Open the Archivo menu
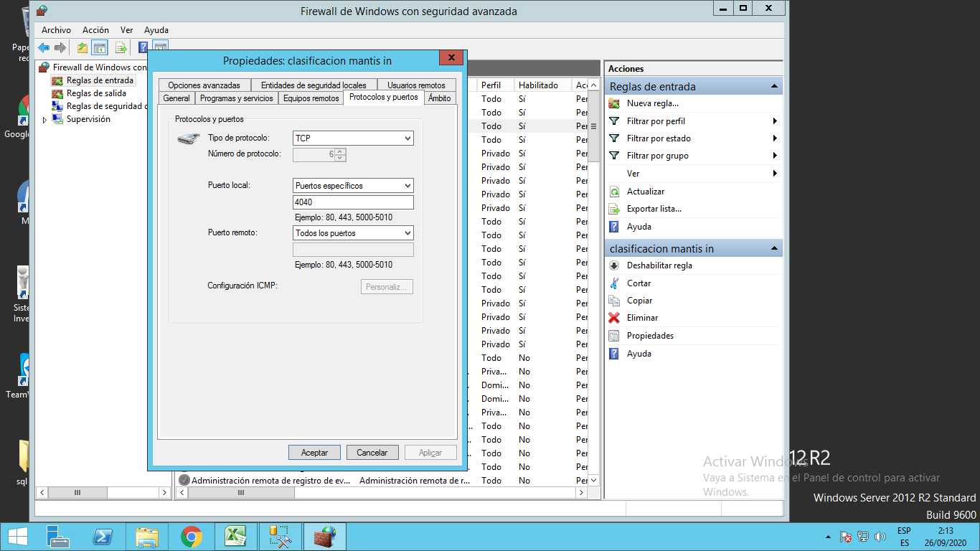The width and height of the screenshot is (980, 551). tap(56, 30)
